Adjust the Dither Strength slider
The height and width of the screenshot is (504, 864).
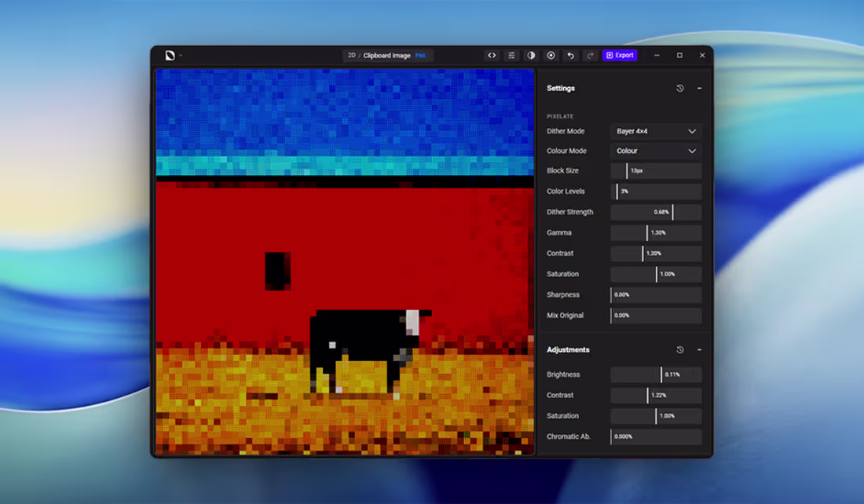tap(657, 212)
